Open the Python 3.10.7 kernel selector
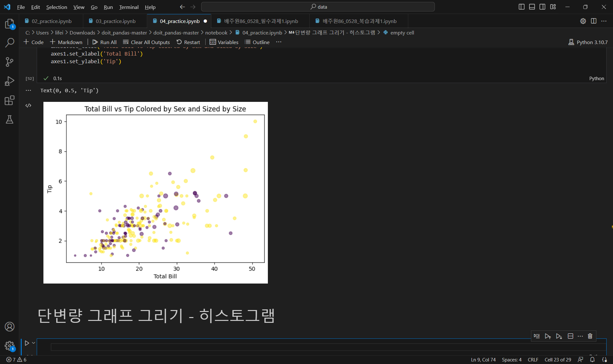This screenshot has width=613, height=364. coord(588,42)
